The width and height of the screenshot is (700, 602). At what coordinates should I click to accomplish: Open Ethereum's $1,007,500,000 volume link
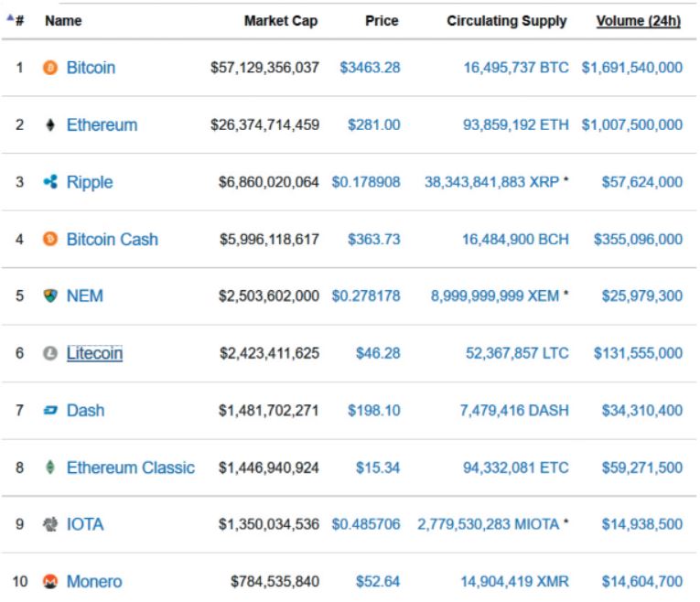tap(631, 125)
